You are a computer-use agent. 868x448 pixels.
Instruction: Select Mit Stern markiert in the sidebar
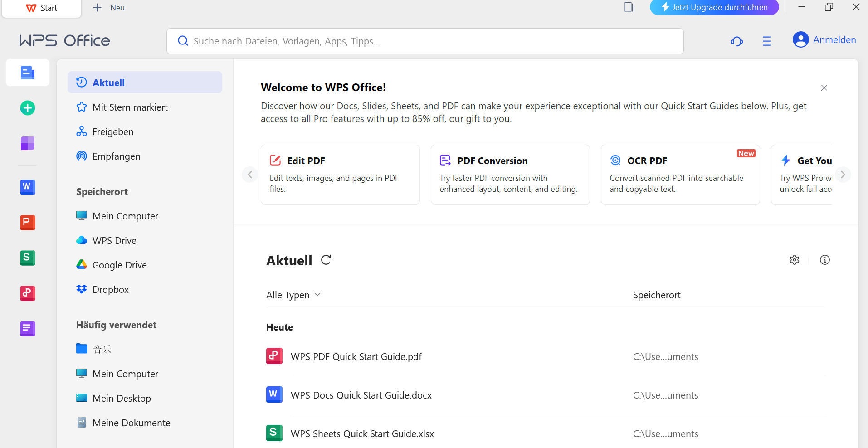click(129, 107)
